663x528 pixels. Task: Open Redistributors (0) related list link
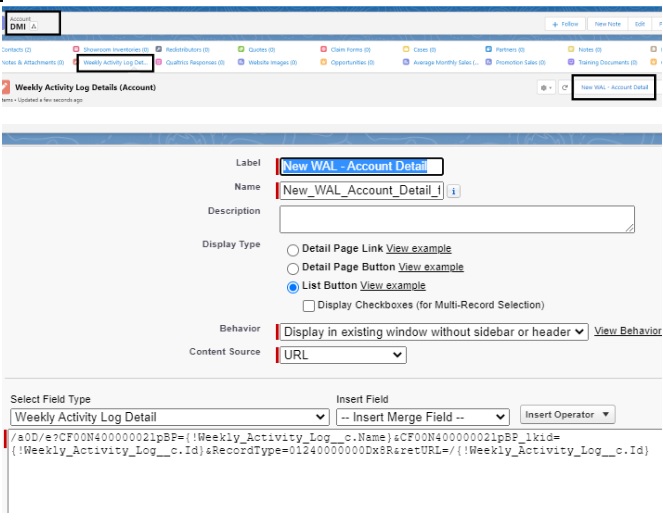pyautogui.click(x=187, y=50)
